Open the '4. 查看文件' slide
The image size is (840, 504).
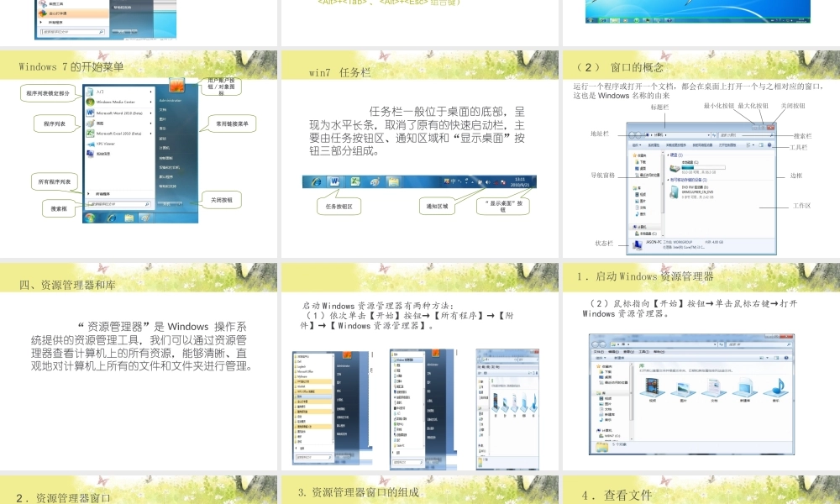(x=701, y=490)
